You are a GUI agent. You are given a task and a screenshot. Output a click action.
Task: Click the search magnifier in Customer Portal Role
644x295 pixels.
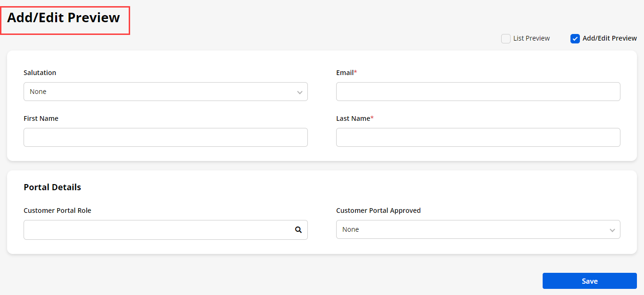(x=298, y=230)
